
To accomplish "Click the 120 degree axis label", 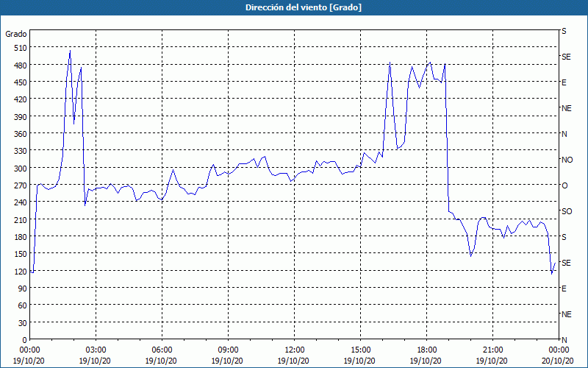I will pos(21,271).
